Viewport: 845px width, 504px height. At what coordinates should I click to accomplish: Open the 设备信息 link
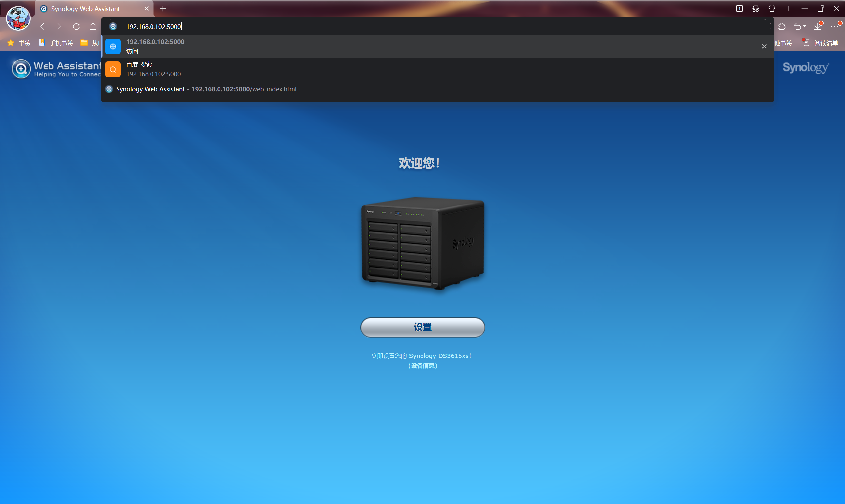pyautogui.click(x=423, y=365)
